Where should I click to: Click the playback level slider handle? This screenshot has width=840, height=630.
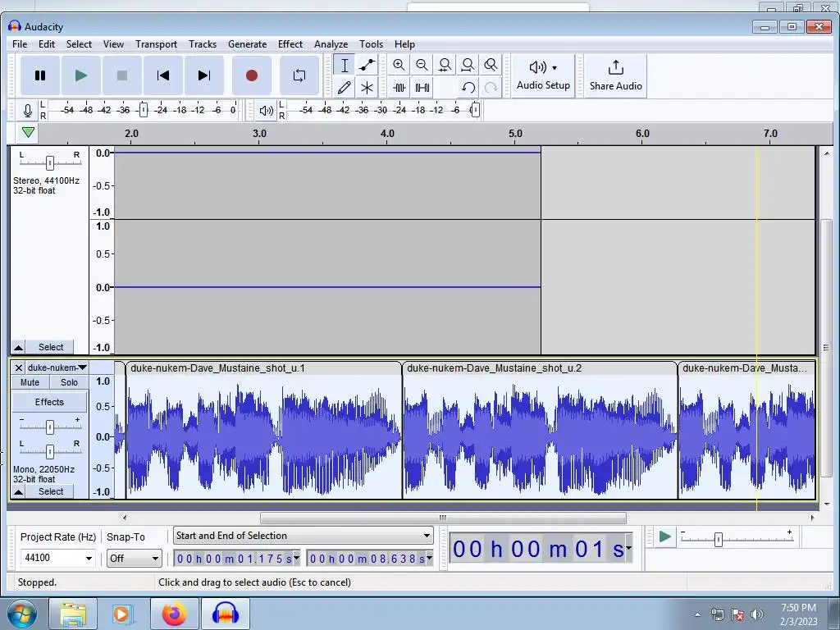point(475,110)
